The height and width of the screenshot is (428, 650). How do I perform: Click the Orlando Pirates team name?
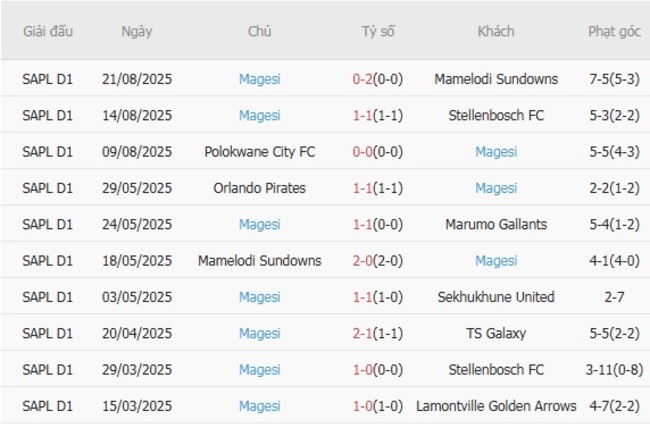point(259,188)
